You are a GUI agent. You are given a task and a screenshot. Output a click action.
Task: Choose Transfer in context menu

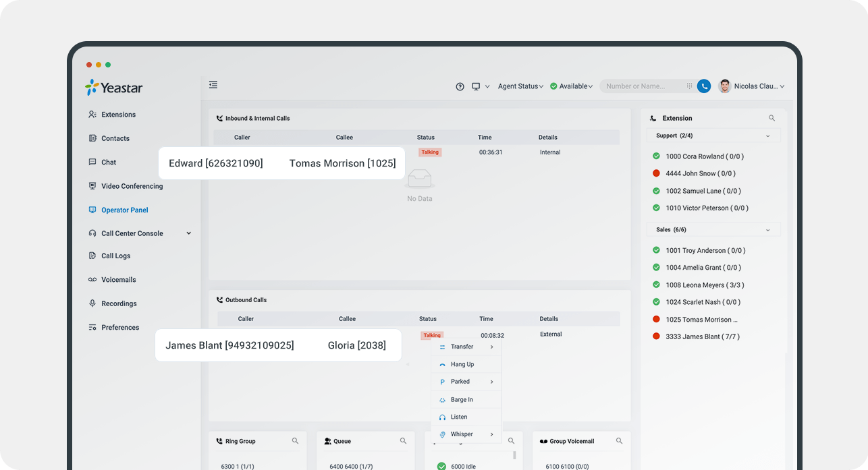(x=466, y=347)
